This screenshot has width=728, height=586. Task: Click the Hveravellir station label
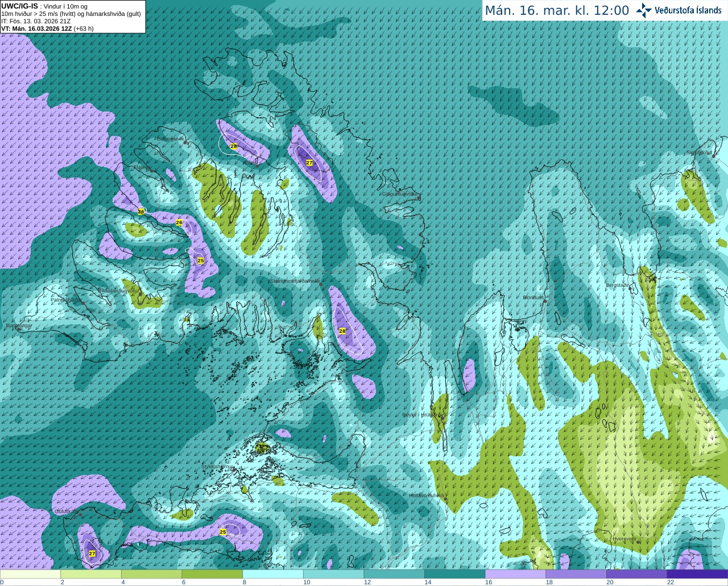[624, 538]
